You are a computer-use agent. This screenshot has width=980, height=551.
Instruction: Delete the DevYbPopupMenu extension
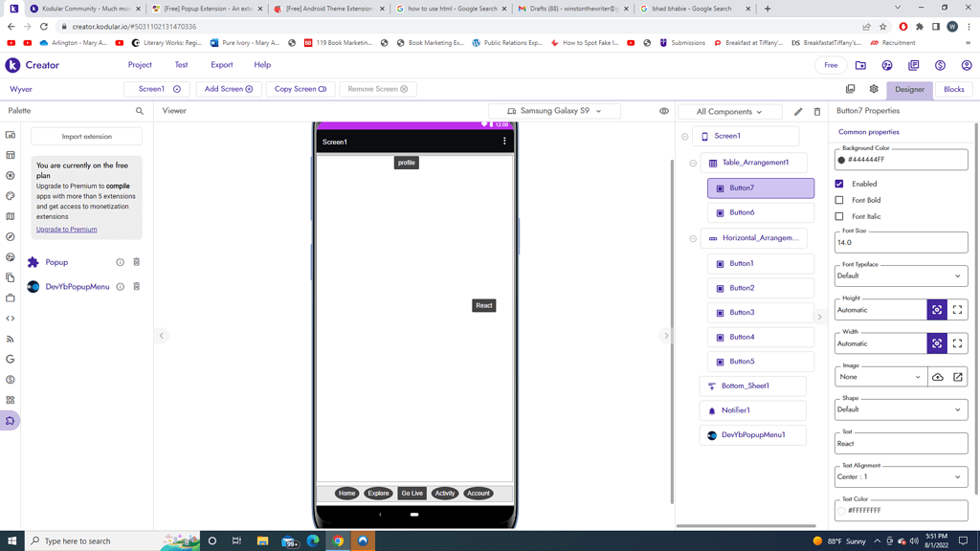click(x=136, y=287)
